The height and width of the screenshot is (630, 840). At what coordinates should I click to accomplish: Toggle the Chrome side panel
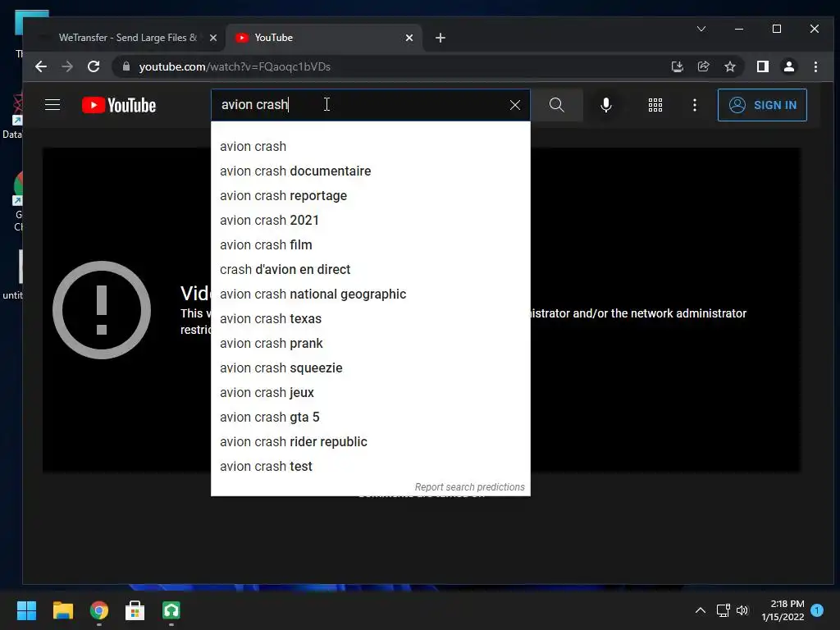pyautogui.click(x=763, y=66)
